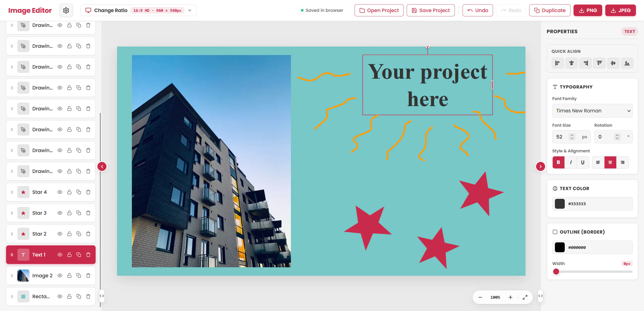Image resolution: width=644 pixels, height=311 pixels.
Task: Duplicate the Star 3 layer
Action: pos(79,213)
